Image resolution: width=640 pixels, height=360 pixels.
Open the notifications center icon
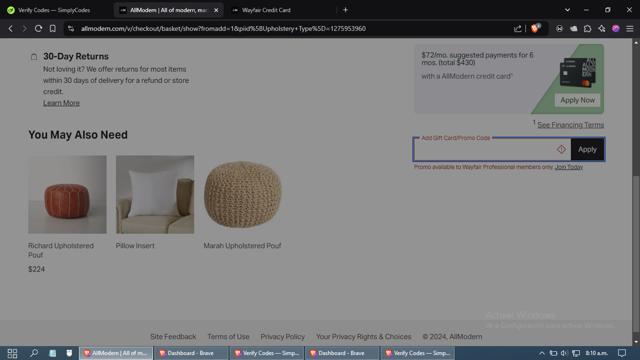click(x=622, y=353)
